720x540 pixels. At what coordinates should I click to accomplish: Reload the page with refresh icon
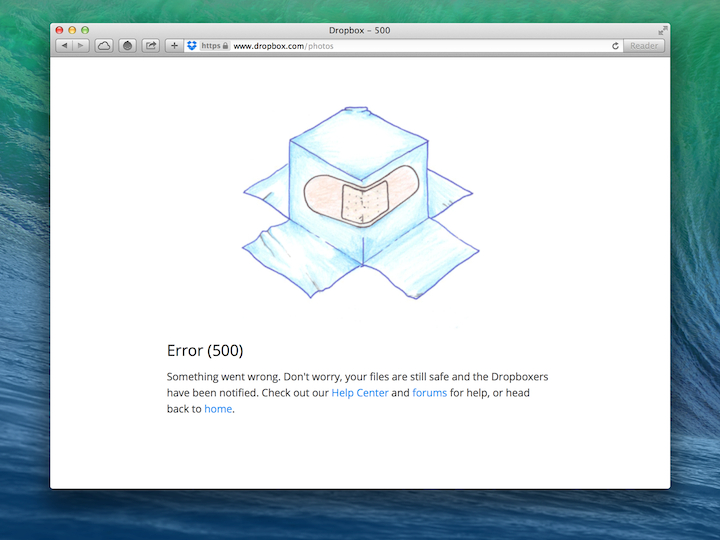[615, 45]
